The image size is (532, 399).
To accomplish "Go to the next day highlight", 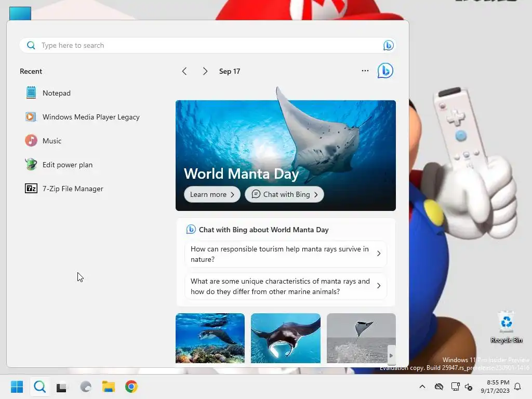I will [205, 71].
